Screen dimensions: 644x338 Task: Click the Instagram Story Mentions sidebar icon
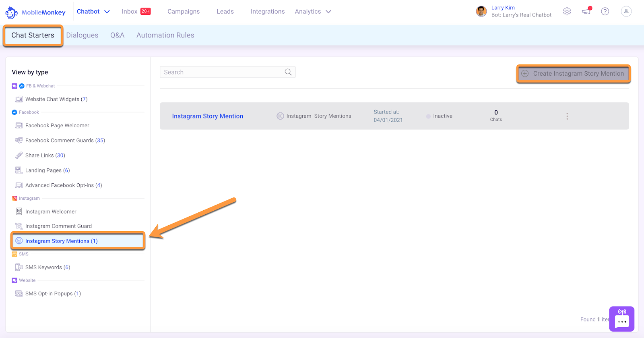(x=19, y=241)
